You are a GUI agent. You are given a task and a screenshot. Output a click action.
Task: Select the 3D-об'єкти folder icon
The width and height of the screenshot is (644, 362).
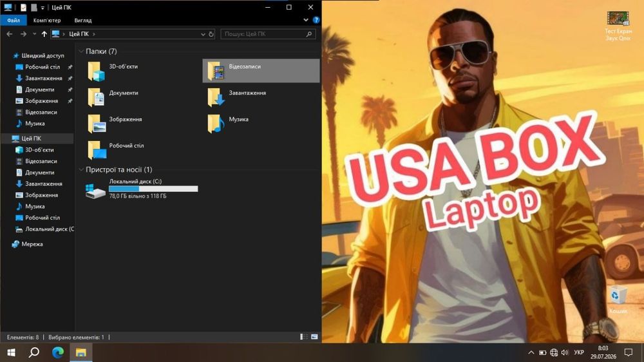(97, 71)
